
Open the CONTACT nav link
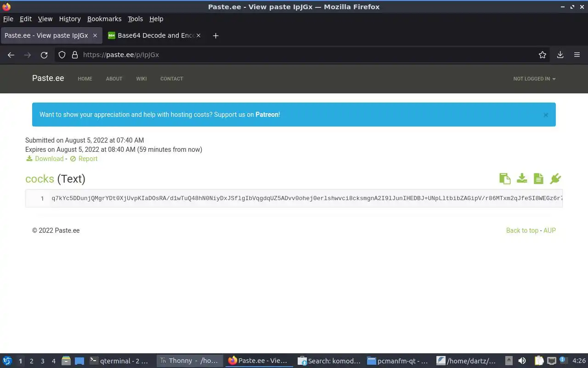coord(172,79)
